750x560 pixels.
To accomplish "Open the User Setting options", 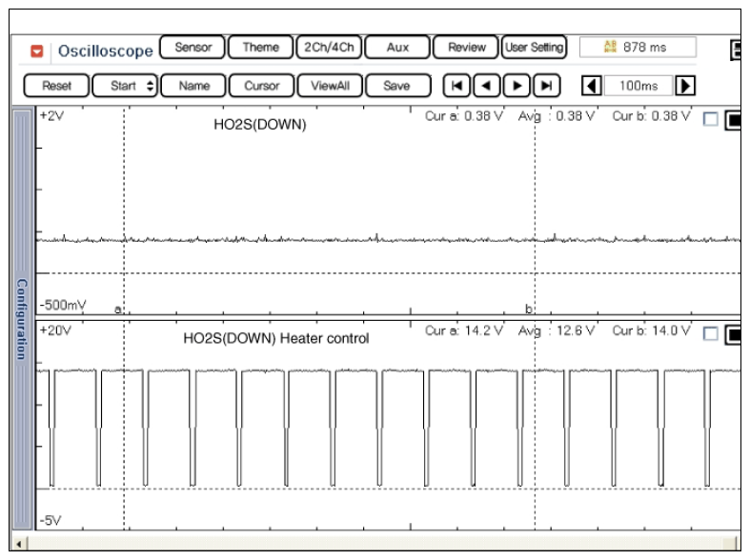I will [534, 47].
